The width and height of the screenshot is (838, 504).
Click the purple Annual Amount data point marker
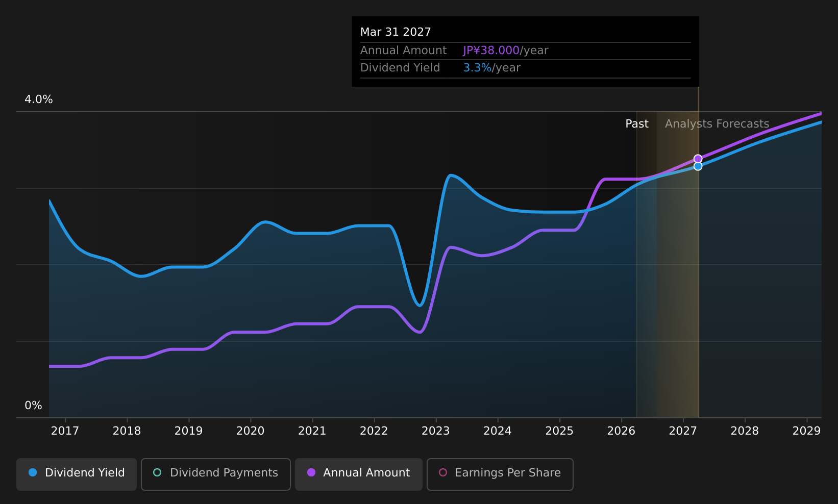click(698, 159)
